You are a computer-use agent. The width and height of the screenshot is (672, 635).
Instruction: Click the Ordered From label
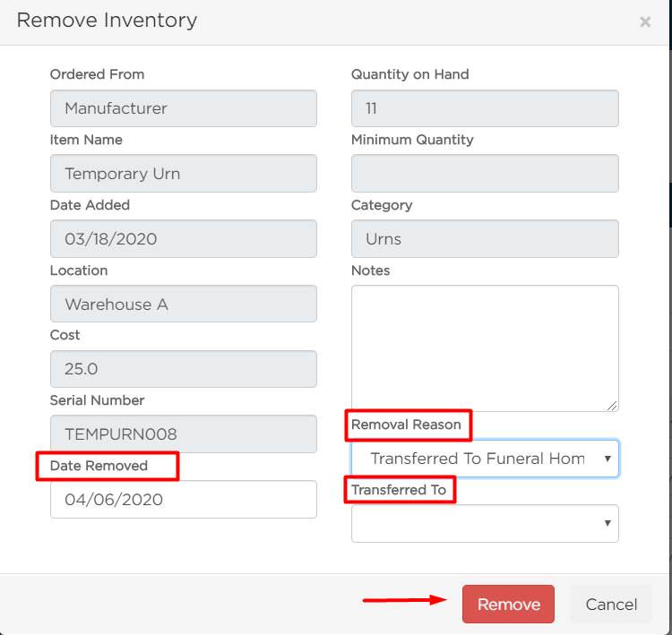tap(97, 74)
